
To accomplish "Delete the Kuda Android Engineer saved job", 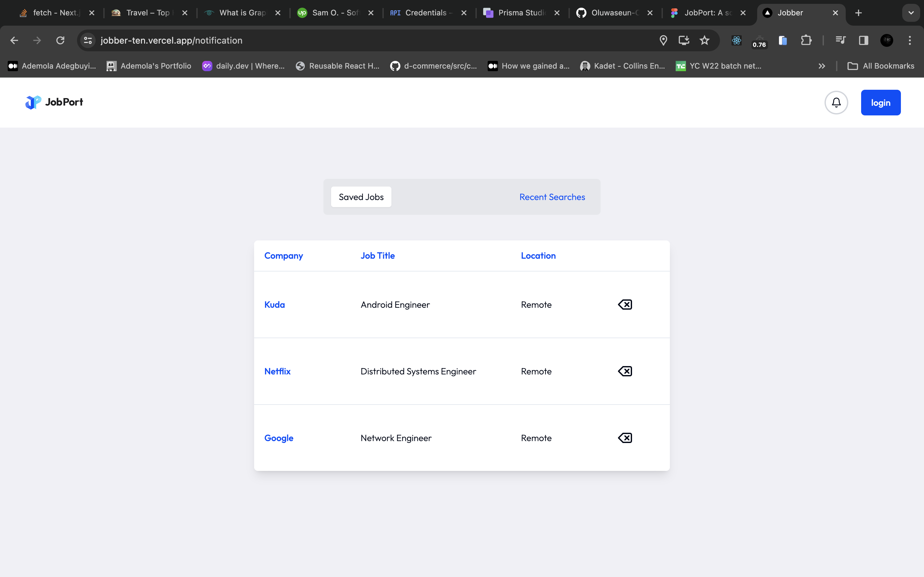I will point(625,304).
